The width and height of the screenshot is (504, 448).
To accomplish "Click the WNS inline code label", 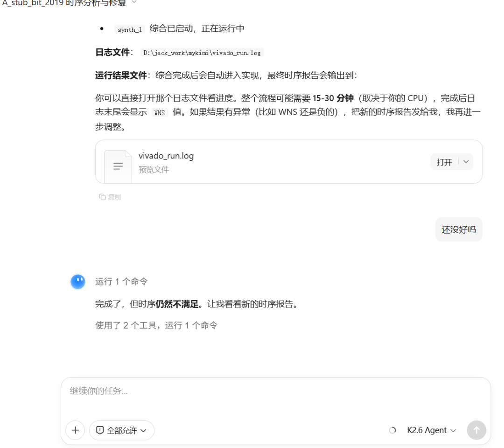I will pos(160,113).
